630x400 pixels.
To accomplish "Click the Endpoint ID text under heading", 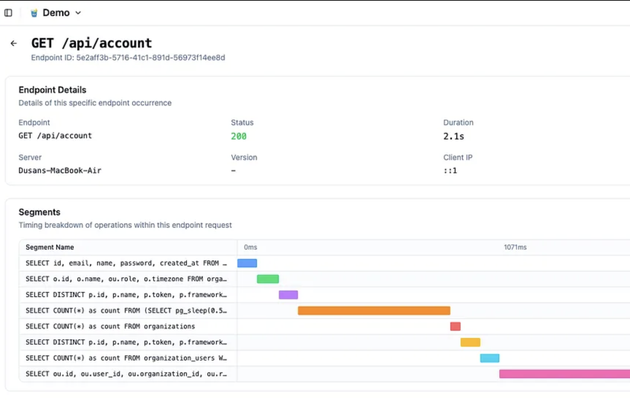I will point(127,58).
